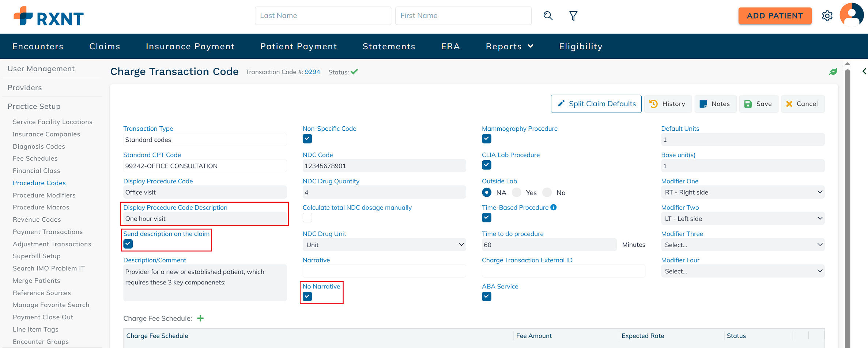The width and height of the screenshot is (868, 348).
Task: Click the Time-Based Procedure info icon
Action: point(554,207)
